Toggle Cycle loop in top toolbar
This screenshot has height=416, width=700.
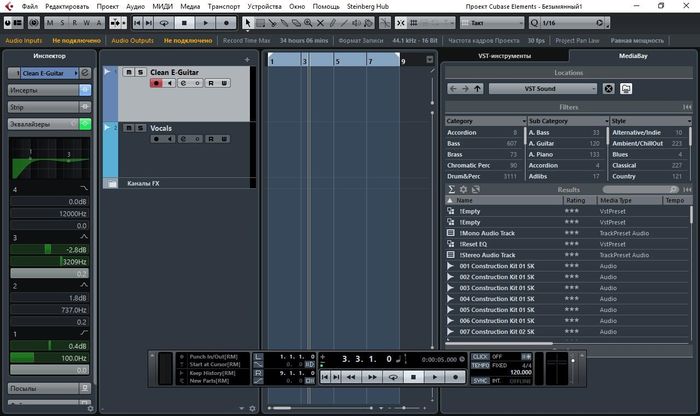point(164,23)
